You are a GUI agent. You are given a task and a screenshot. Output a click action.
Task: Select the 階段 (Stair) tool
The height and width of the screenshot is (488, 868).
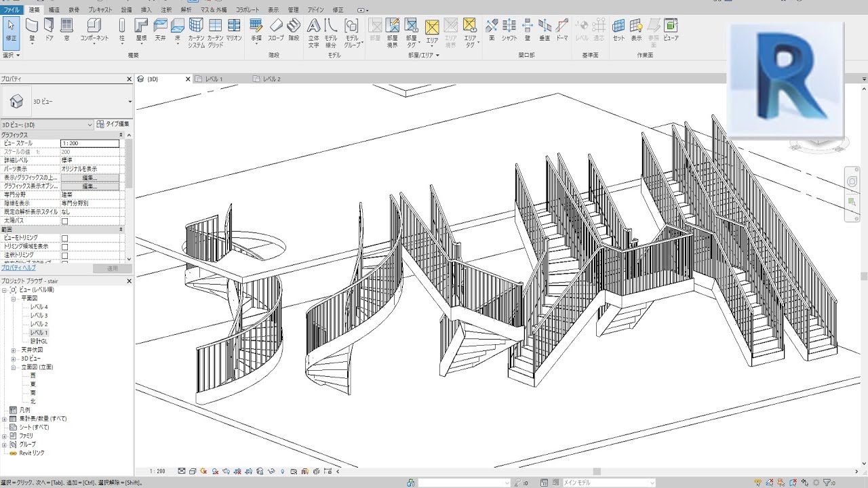pyautogui.click(x=294, y=30)
